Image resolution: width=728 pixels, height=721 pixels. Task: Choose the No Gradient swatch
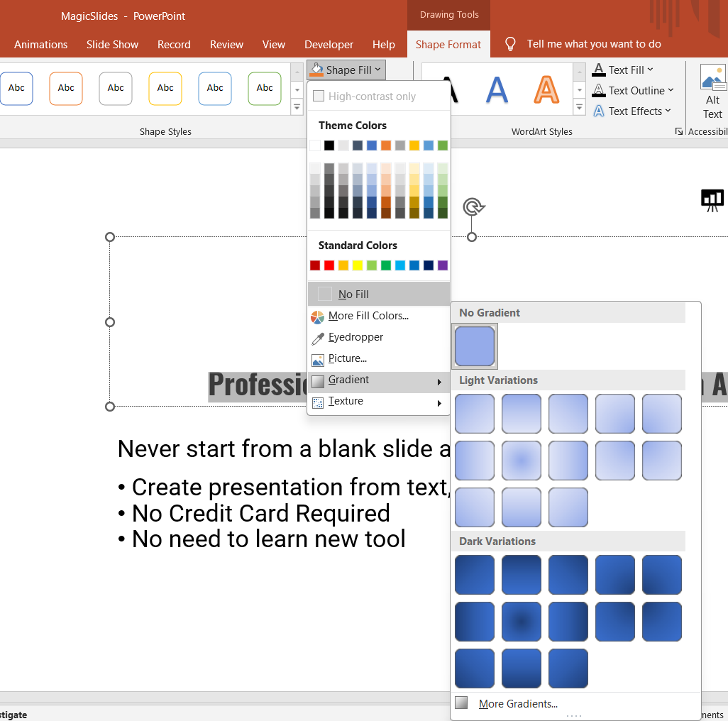[x=475, y=346]
